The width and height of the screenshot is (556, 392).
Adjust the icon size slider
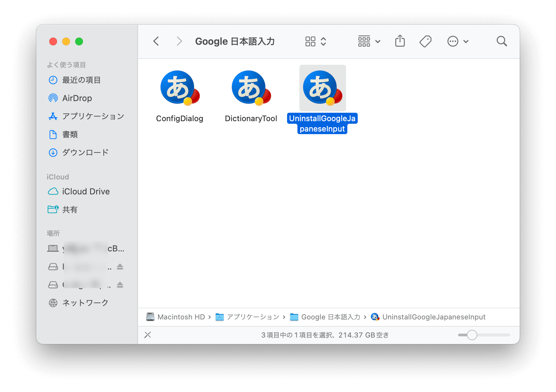tap(472, 335)
